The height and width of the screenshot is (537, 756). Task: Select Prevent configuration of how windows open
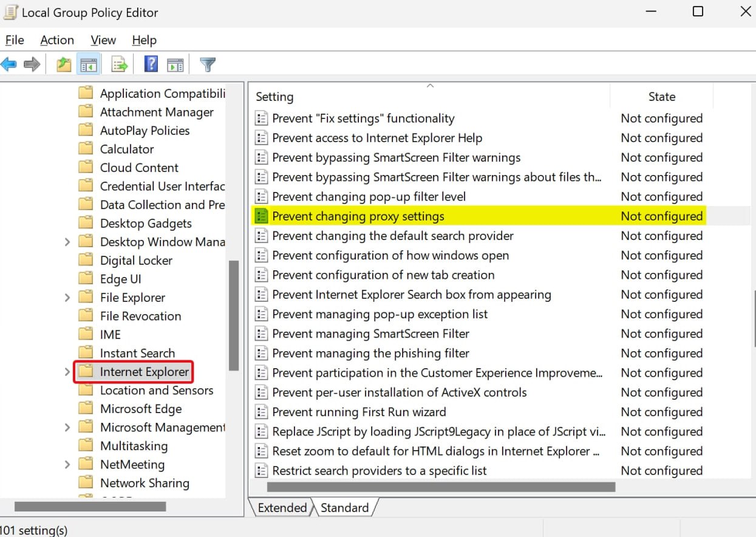[x=390, y=255]
